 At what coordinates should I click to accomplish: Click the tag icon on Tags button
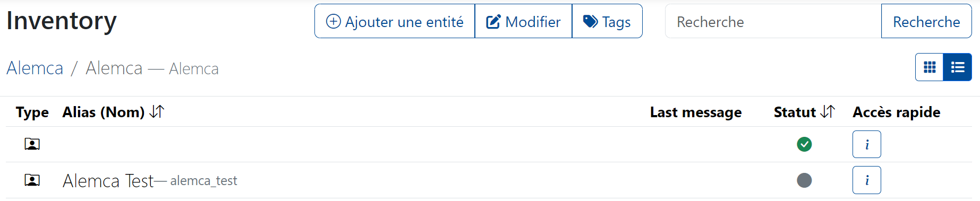[591, 21]
